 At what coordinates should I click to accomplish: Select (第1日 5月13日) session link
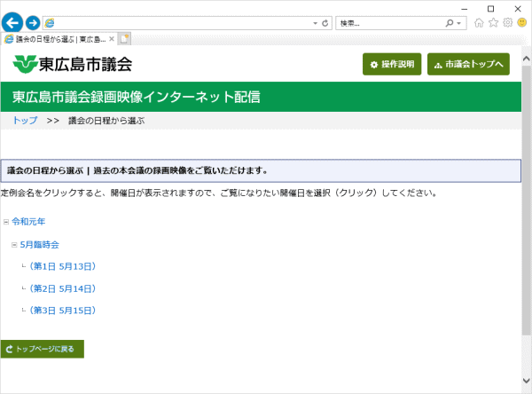tap(62, 266)
